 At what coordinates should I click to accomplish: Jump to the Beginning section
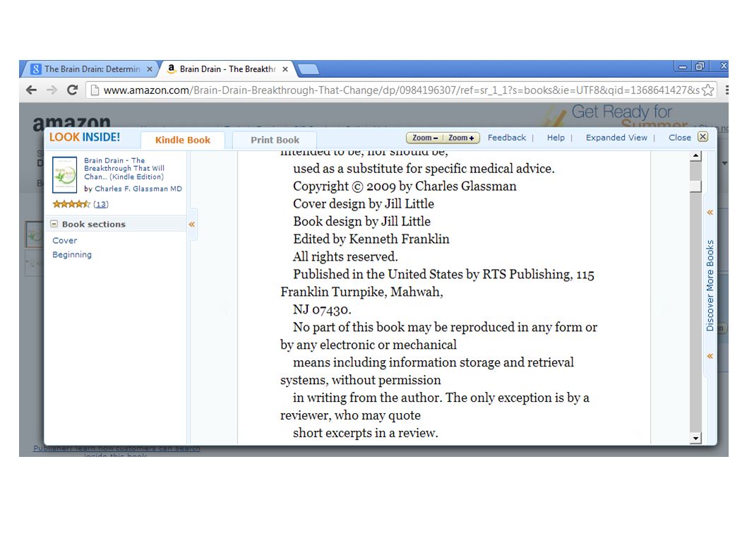tap(72, 254)
